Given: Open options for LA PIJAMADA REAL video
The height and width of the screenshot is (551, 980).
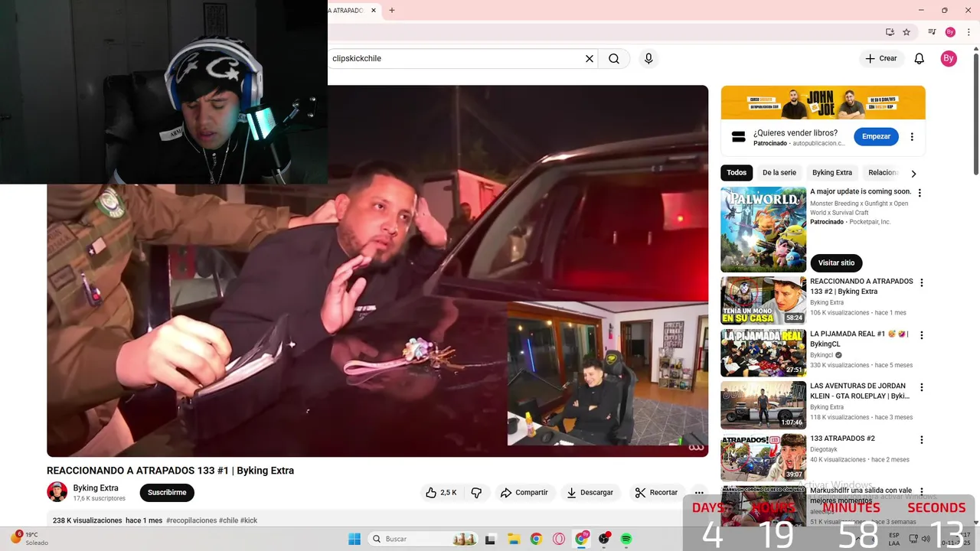Looking at the screenshot, I should pyautogui.click(x=922, y=335).
